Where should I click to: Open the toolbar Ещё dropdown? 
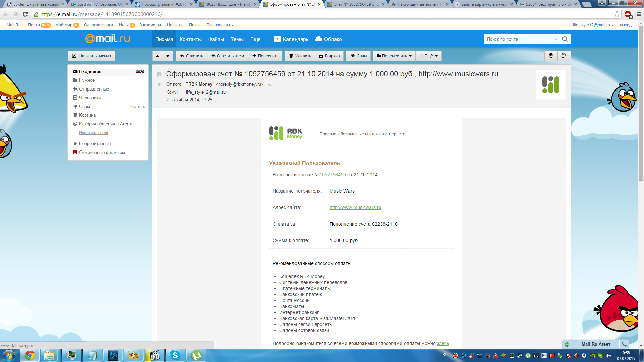pos(429,56)
